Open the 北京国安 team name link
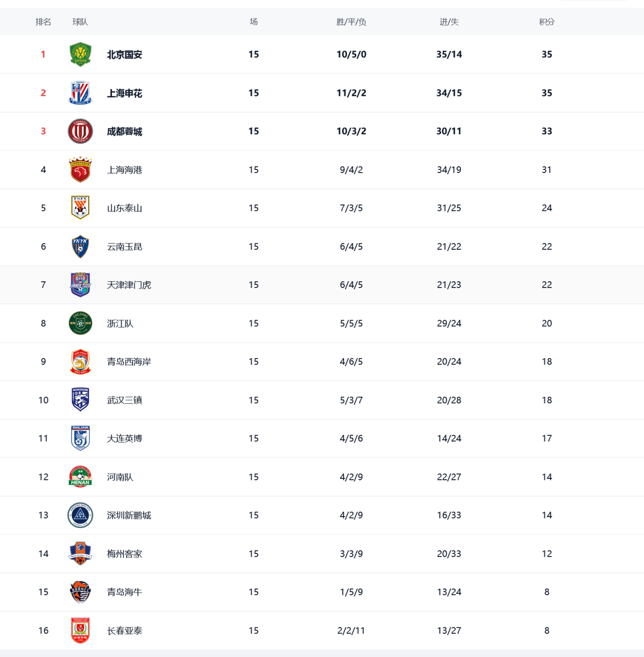644x657 pixels. pos(124,54)
